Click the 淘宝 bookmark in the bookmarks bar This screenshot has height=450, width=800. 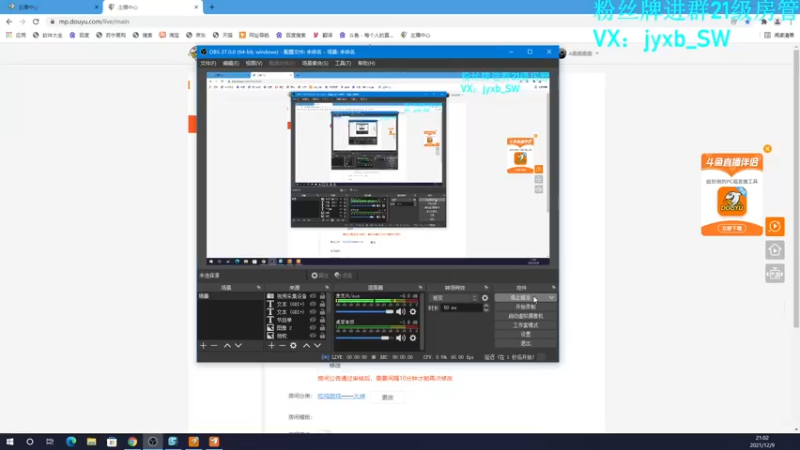coord(169,35)
